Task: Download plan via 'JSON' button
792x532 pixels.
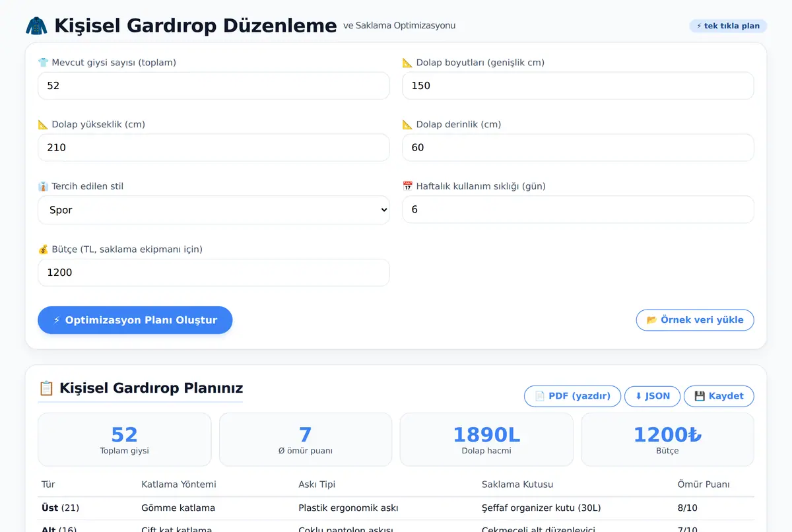Action: pyautogui.click(x=652, y=396)
